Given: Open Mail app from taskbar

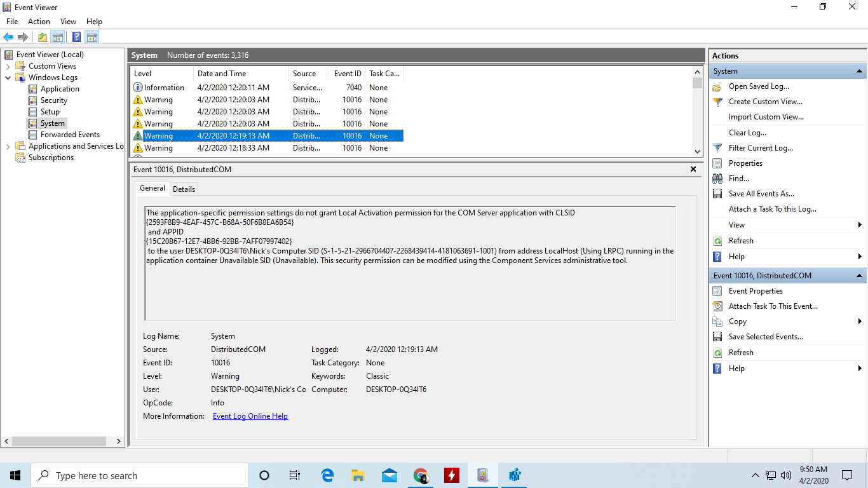Looking at the screenshot, I should (390, 475).
